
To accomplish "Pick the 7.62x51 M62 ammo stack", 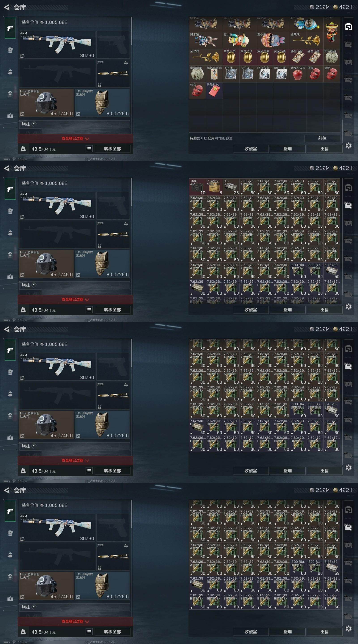I will [x=214, y=187].
